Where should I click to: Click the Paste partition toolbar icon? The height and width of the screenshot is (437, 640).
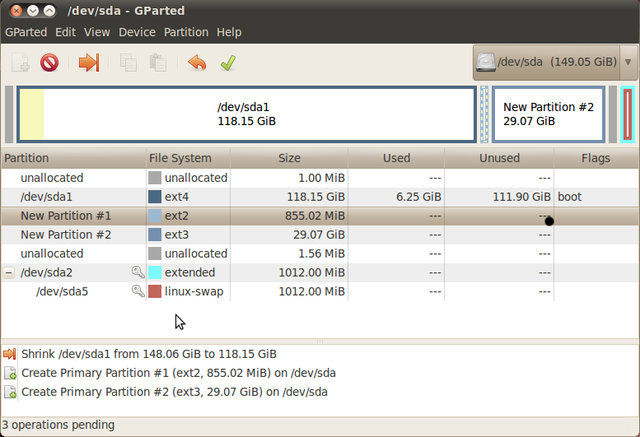[157, 63]
